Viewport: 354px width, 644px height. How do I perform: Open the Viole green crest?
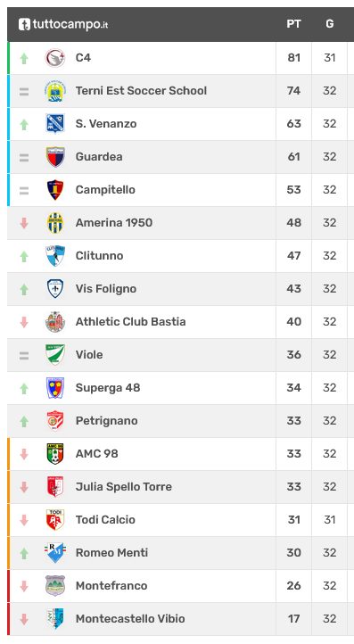[55, 354]
